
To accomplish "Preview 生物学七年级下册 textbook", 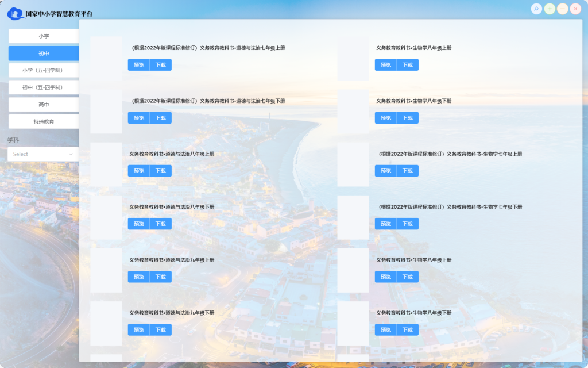I will 386,224.
